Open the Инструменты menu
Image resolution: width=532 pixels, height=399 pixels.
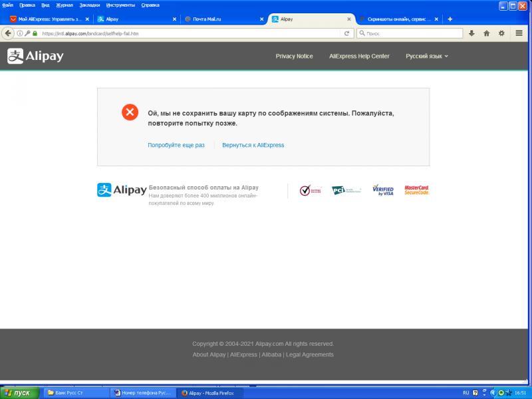coord(120,5)
